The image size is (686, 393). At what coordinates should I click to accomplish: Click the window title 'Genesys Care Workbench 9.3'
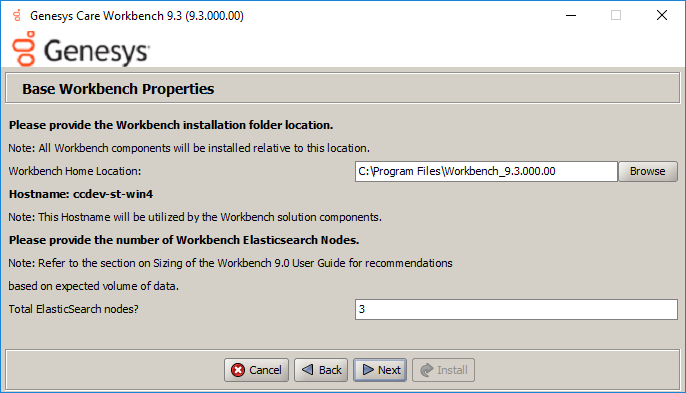click(x=137, y=16)
